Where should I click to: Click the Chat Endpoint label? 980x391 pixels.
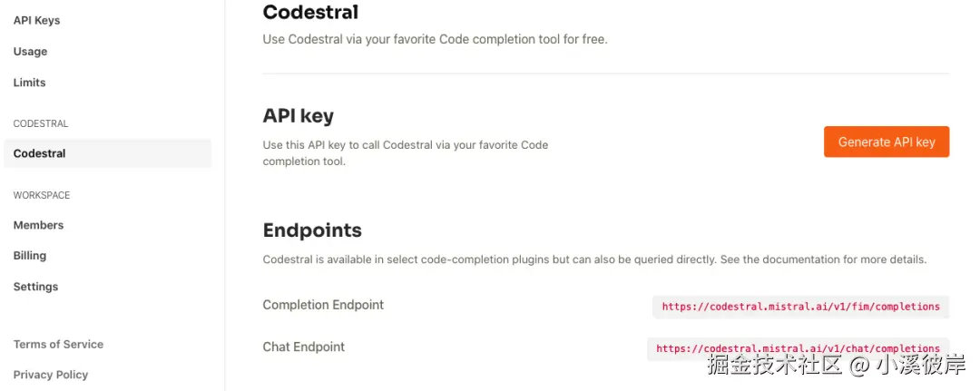click(x=303, y=347)
